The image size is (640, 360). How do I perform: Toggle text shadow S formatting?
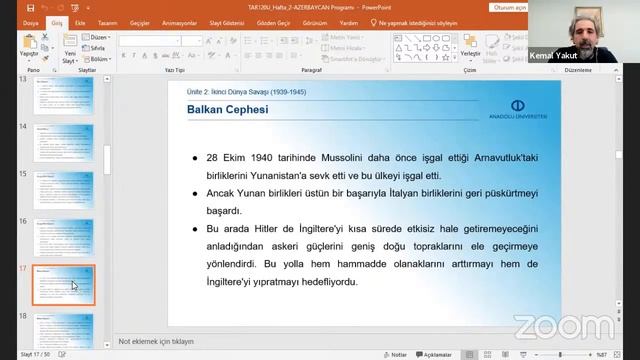click(155, 56)
